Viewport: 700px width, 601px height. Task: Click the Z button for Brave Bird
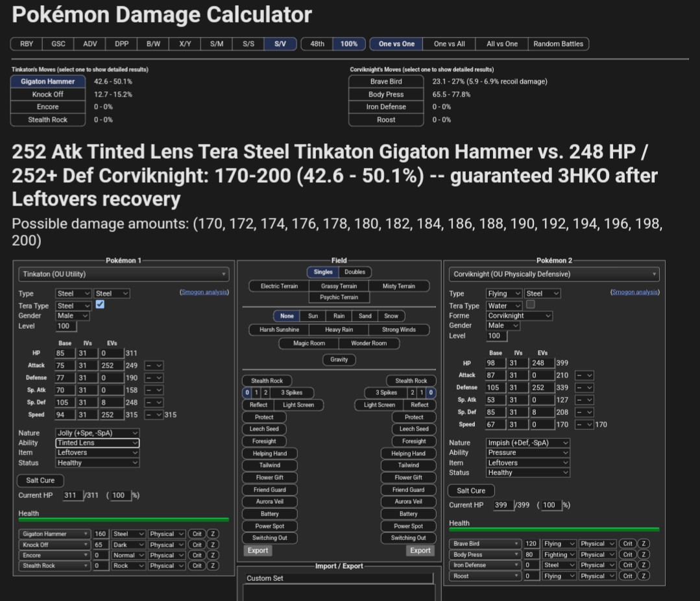point(644,544)
